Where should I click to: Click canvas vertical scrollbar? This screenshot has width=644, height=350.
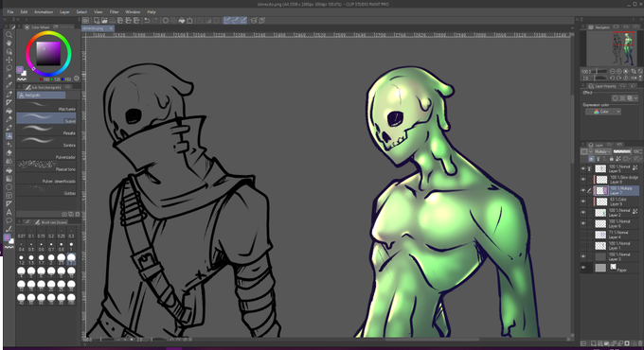[x=572, y=130]
